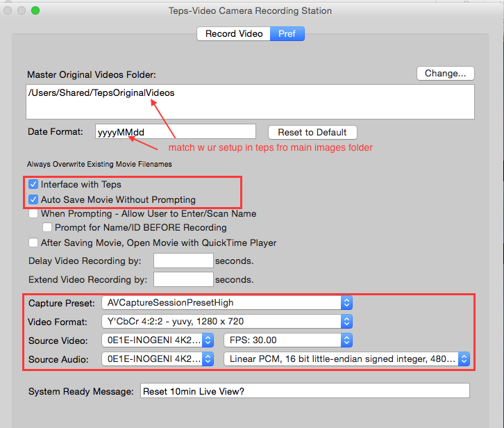The image size is (504, 428).
Task: Click the Master Original Videos Folder path box
Action: coord(250,101)
